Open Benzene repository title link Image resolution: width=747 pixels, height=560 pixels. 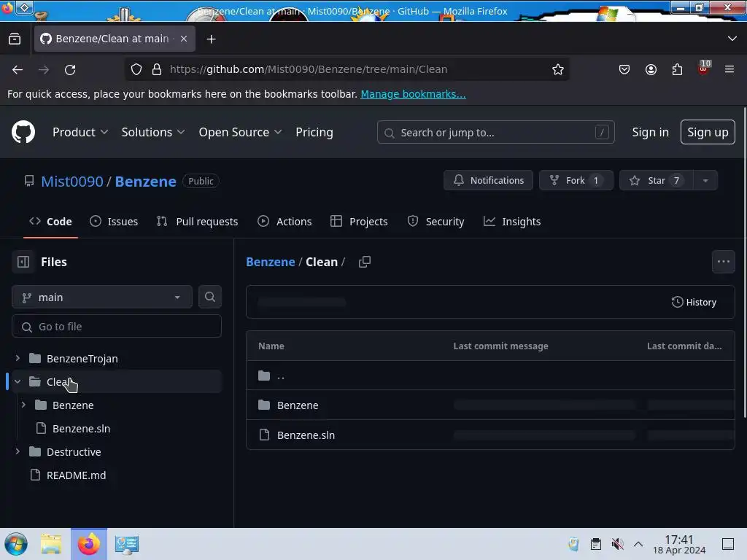(145, 181)
